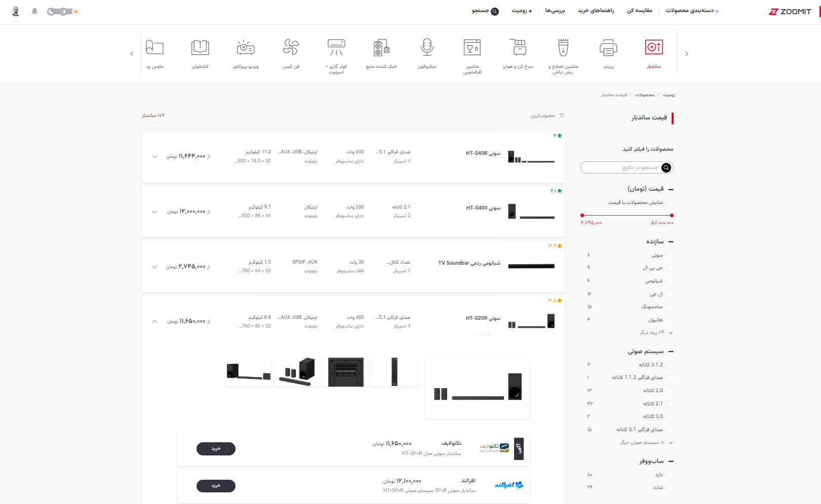
Task: Click the Technolife buy button
Action: point(216,449)
